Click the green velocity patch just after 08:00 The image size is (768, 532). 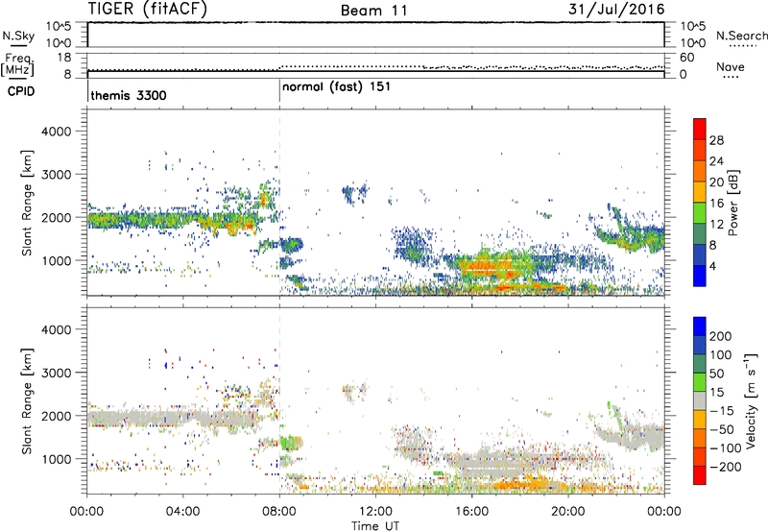tap(290, 443)
